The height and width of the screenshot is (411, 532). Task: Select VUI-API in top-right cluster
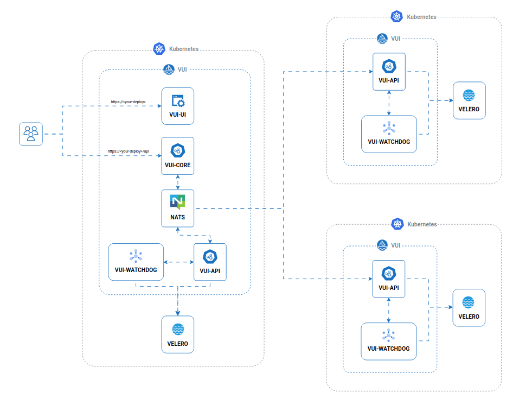389,72
